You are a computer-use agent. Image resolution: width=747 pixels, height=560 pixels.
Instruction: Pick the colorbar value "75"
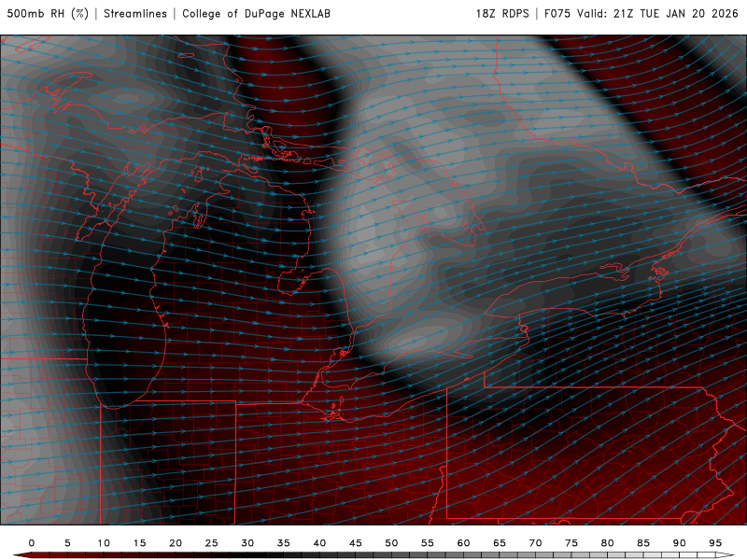coord(571,543)
